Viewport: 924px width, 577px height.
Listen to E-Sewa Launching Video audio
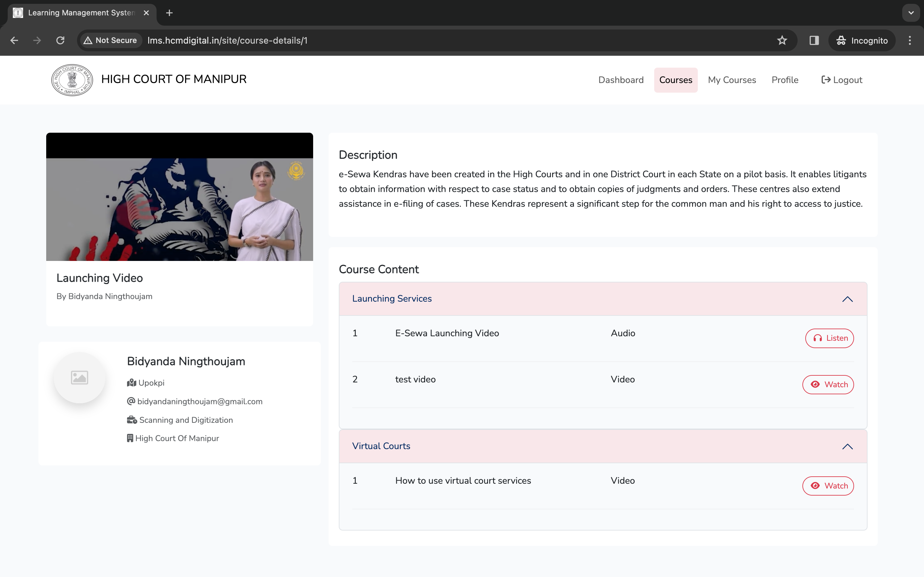pos(829,338)
